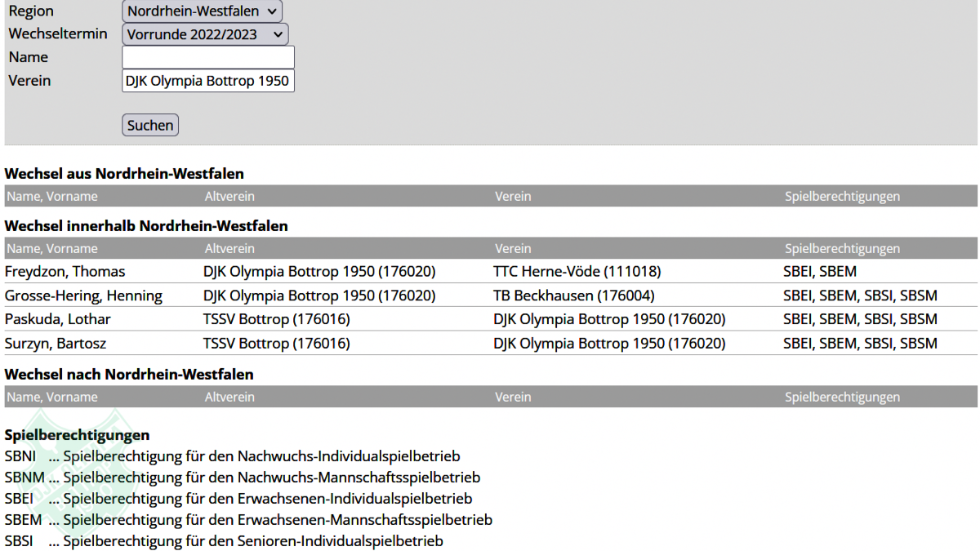Screen dimensions: 980x551
Task: Click the Verein text field
Action: [207, 81]
